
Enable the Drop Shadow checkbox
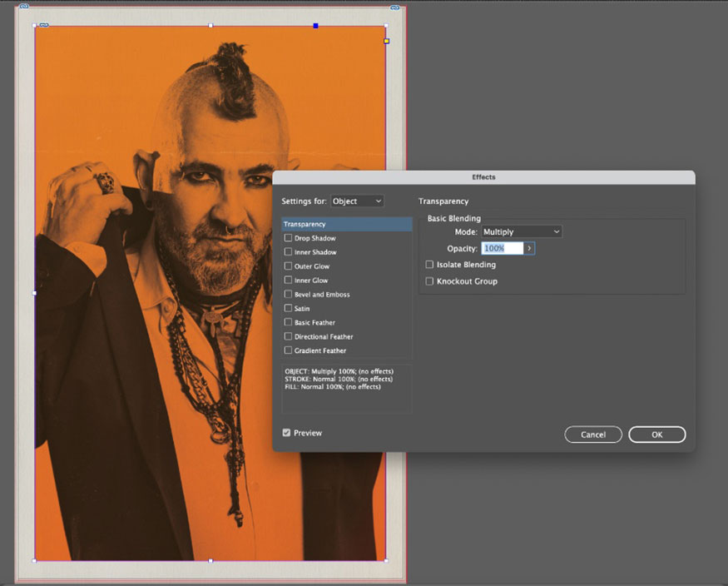click(288, 238)
